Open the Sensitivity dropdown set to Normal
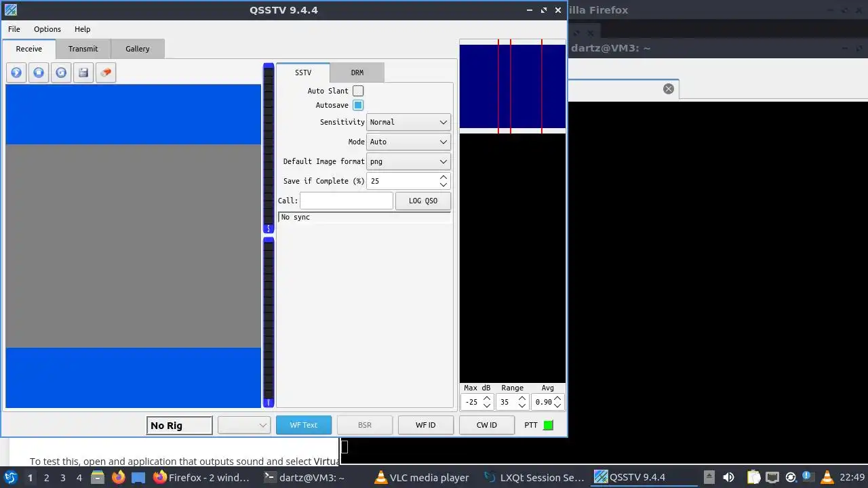 (x=408, y=122)
